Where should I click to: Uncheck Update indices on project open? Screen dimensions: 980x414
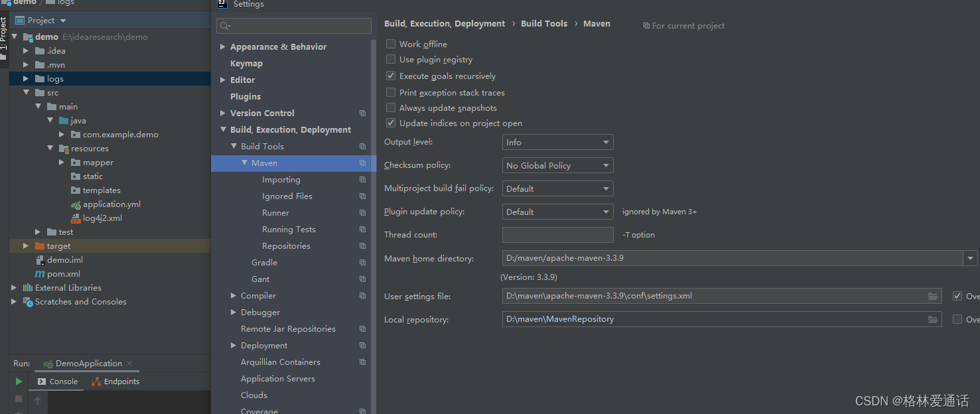(391, 123)
